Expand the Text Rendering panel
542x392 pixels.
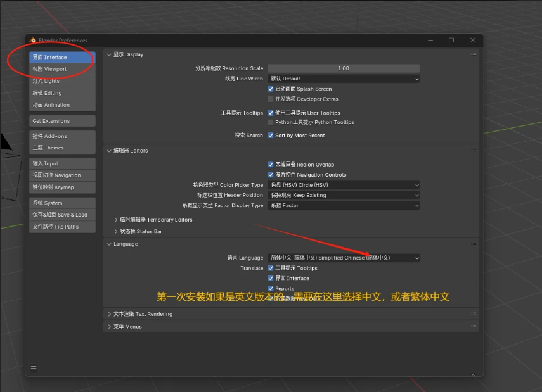(109, 314)
